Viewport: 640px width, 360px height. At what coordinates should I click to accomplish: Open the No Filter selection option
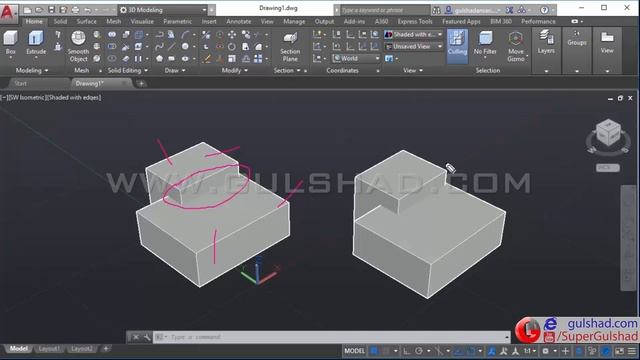pos(485,43)
